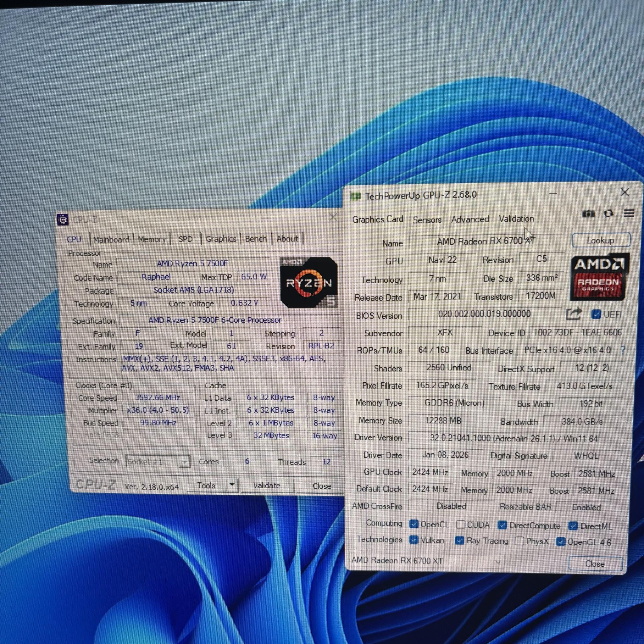The image size is (644, 644).
Task: Toggle the Ray Tracing checkbox
Action: pyautogui.click(x=460, y=540)
